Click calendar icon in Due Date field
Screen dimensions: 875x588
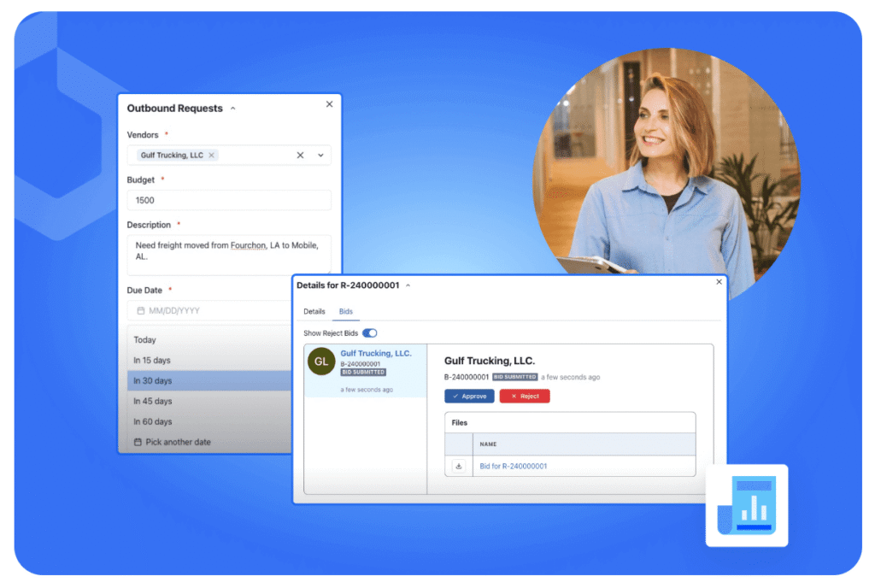pos(141,311)
